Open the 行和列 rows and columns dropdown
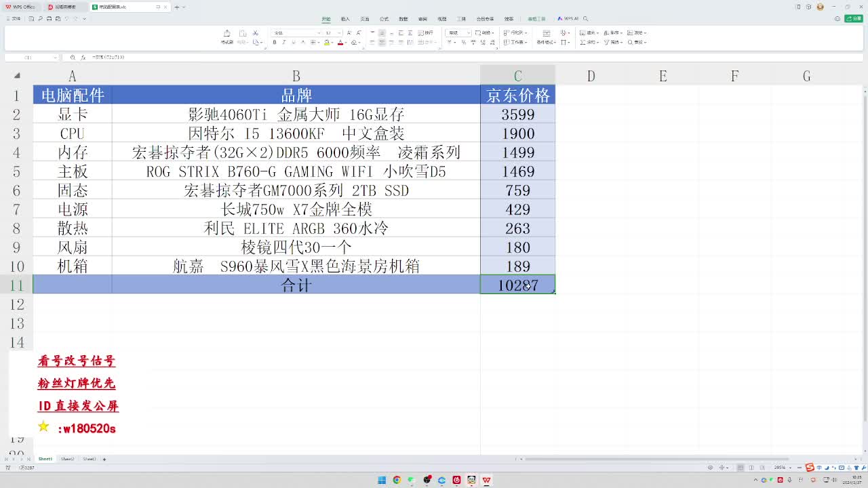 pos(515,33)
